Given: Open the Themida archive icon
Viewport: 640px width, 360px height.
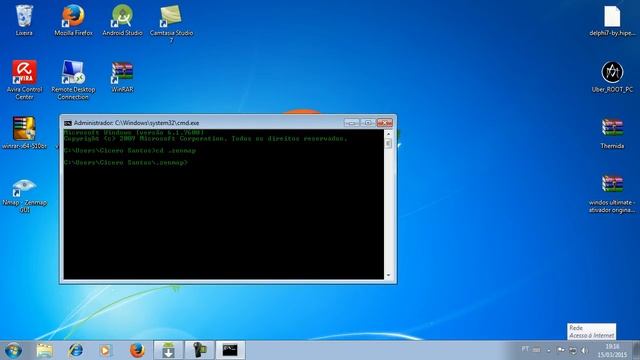Looking at the screenshot, I should tap(612, 133).
